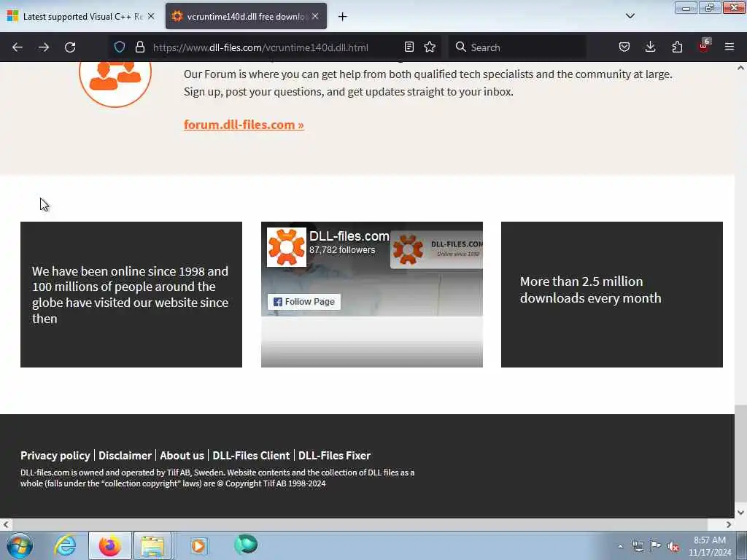Focus the address bar URL

pos(260,47)
